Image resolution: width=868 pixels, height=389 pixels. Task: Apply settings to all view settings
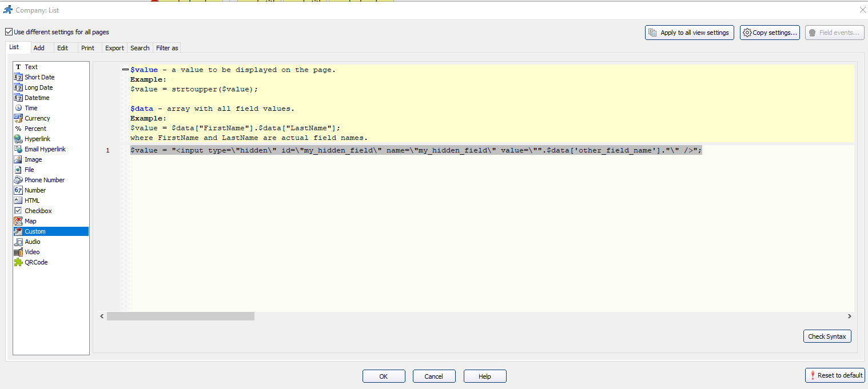689,33
